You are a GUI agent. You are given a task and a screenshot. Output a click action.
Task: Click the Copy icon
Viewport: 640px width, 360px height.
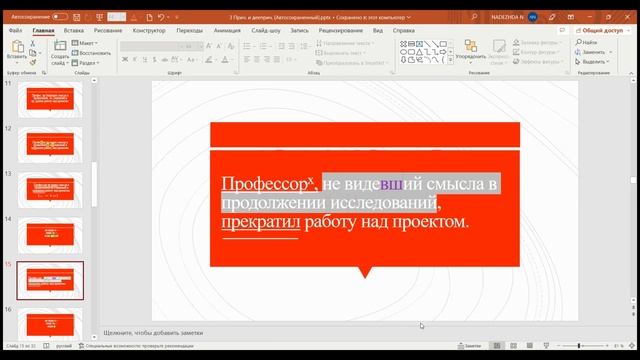tap(33, 53)
